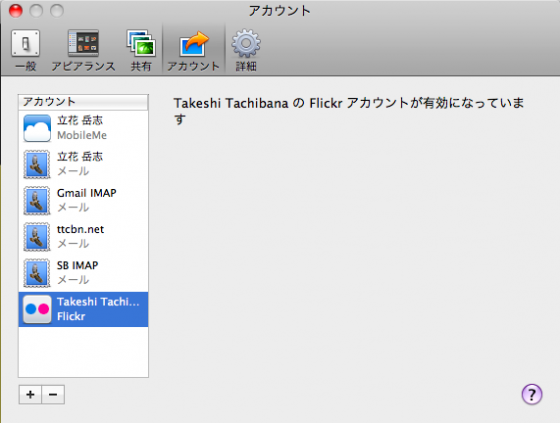Open the 詳細 advanced gear icon
560x423 pixels.
tap(246, 50)
